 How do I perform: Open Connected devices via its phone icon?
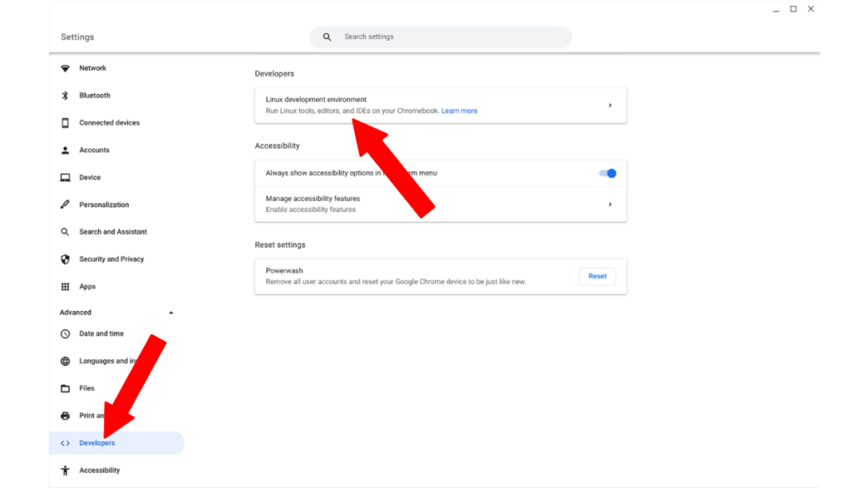click(x=65, y=122)
